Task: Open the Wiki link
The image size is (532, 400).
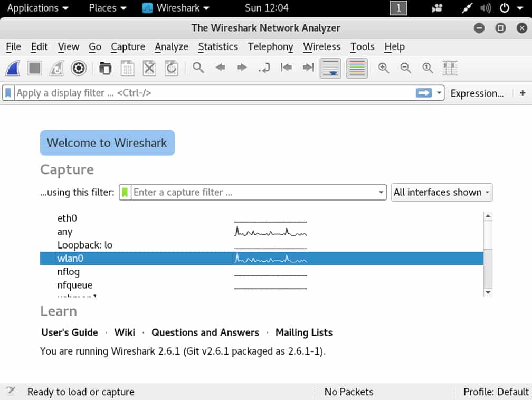Action: coord(125,332)
